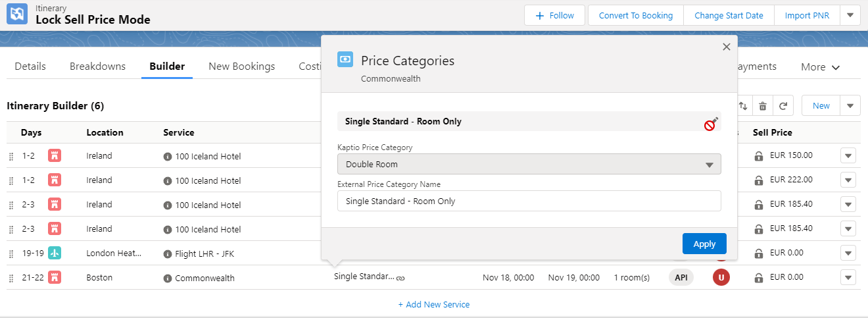This screenshot has height=318, width=868.
Task: Open the Kaptio Price Category dropdown
Action: point(529,164)
